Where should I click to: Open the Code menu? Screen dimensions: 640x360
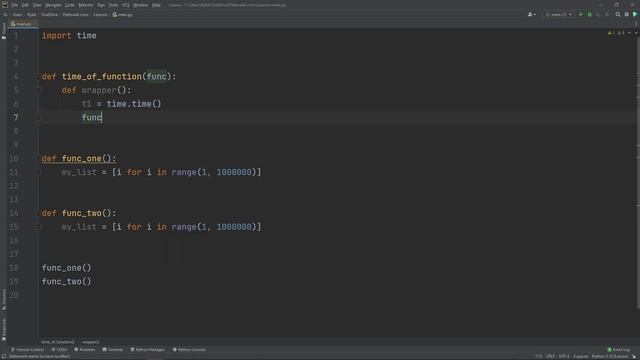pos(69,5)
